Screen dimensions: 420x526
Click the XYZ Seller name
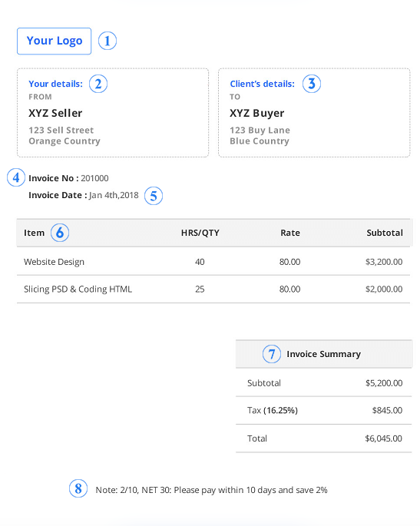pyautogui.click(x=55, y=113)
